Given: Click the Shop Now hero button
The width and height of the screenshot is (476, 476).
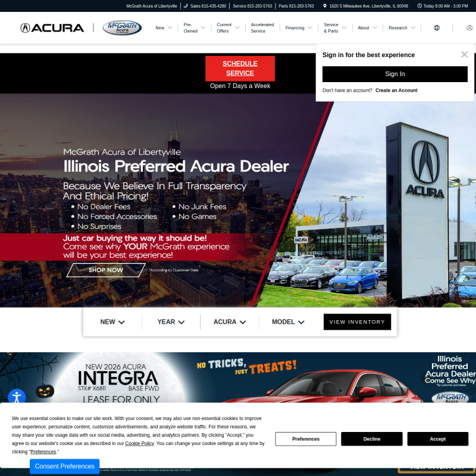Looking at the screenshot, I should click(106, 270).
